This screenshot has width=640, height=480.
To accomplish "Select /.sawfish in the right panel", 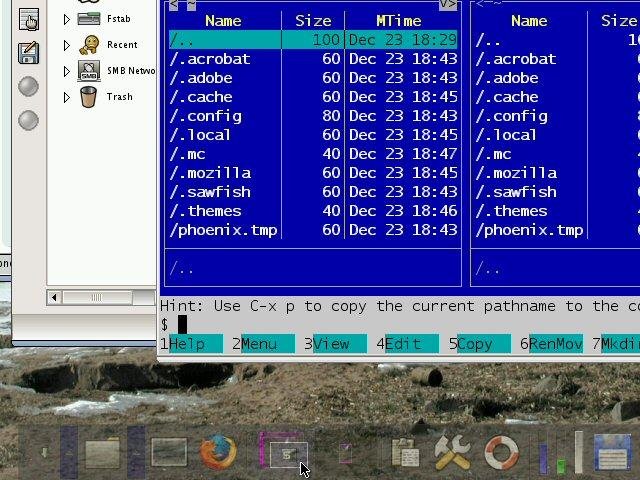I will click(516, 192).
